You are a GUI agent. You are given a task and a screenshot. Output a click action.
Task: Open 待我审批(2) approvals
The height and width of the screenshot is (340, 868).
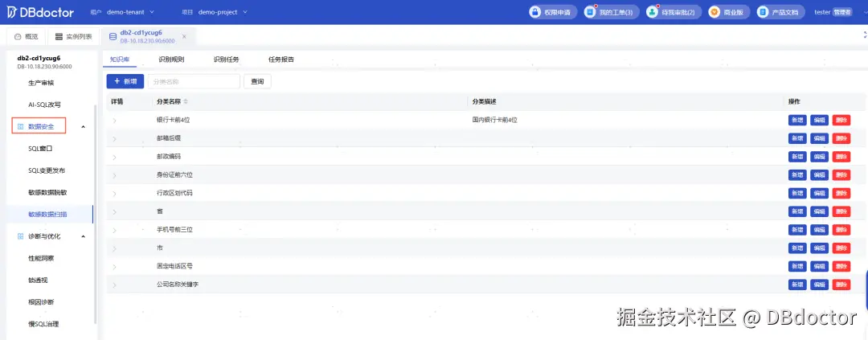coord(674,11)
